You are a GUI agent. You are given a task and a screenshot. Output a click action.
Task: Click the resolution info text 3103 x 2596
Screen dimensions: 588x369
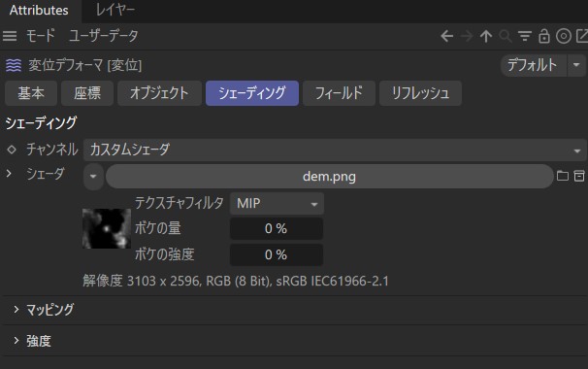[x=236, y=281]
